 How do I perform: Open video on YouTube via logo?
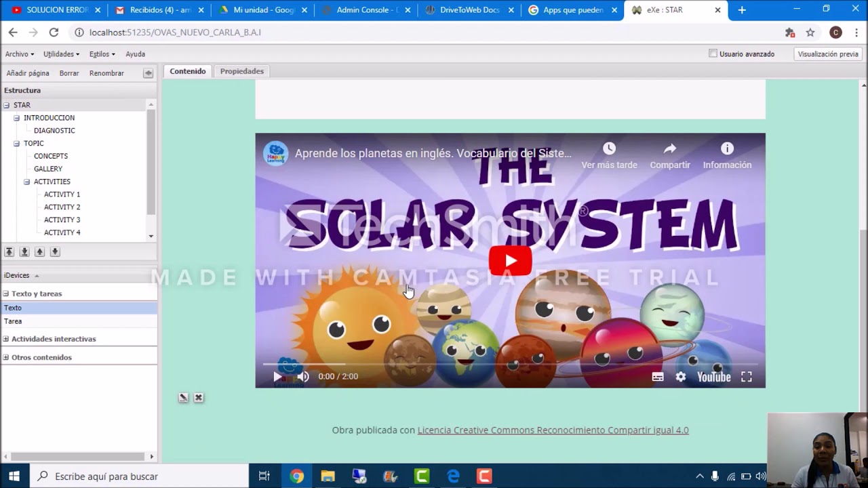(714, 377)
